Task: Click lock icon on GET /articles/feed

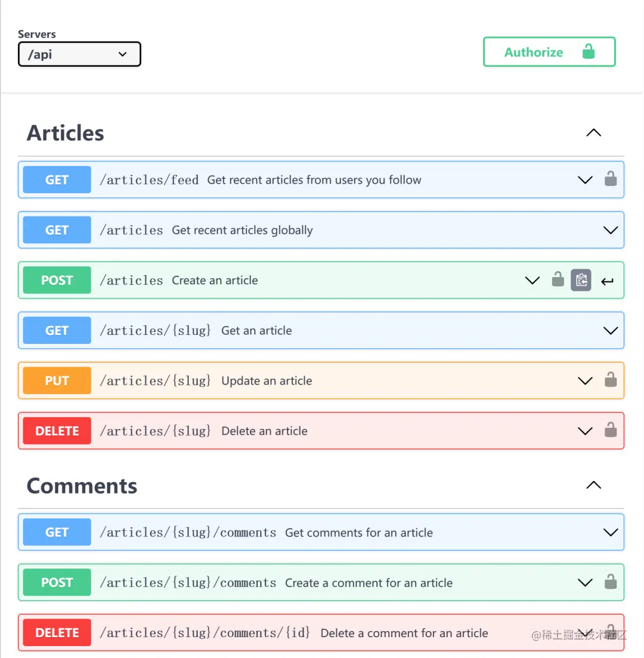Action: tap(611, 179)
